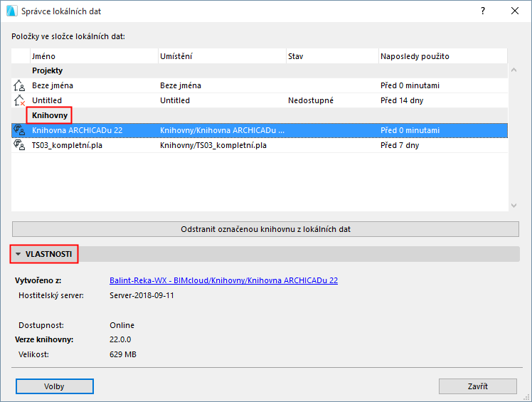Open the Volby button
This screenshot has width=532, height=402.
(x=54, y=386)
